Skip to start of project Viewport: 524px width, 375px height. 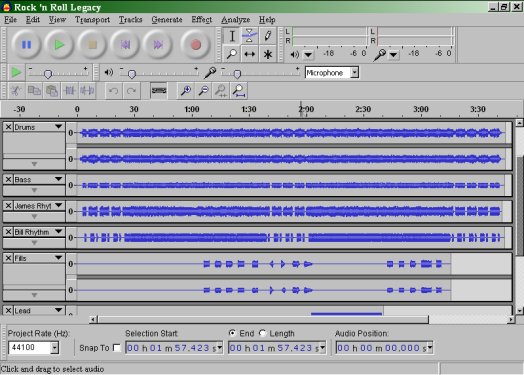pos(125,44)
